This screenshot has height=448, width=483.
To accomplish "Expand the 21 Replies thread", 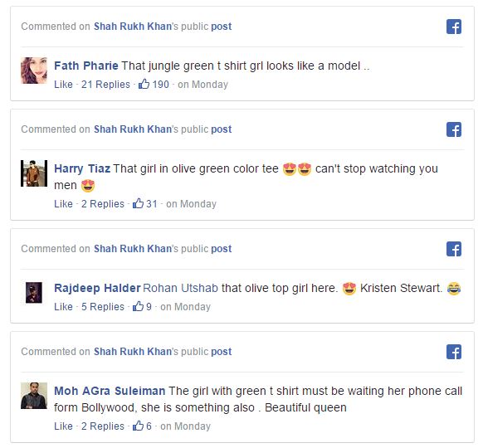I will [x=105, y=85].
